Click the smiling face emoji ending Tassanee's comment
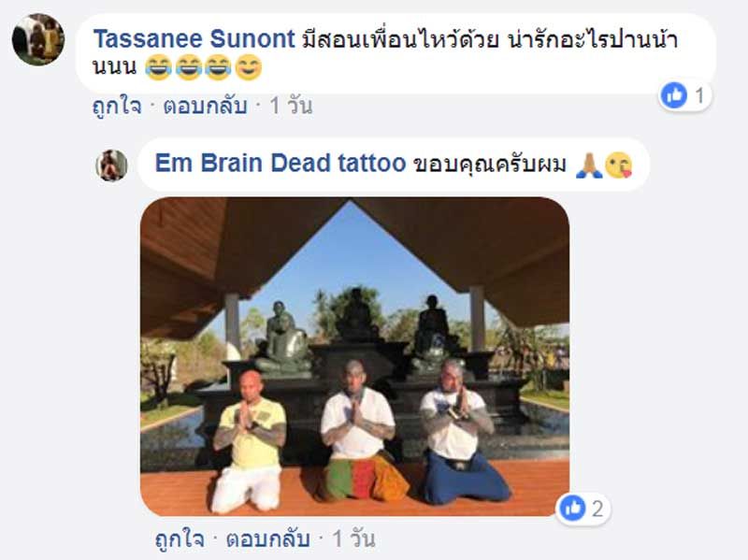748x560 pixels. (x=249, y=67)
